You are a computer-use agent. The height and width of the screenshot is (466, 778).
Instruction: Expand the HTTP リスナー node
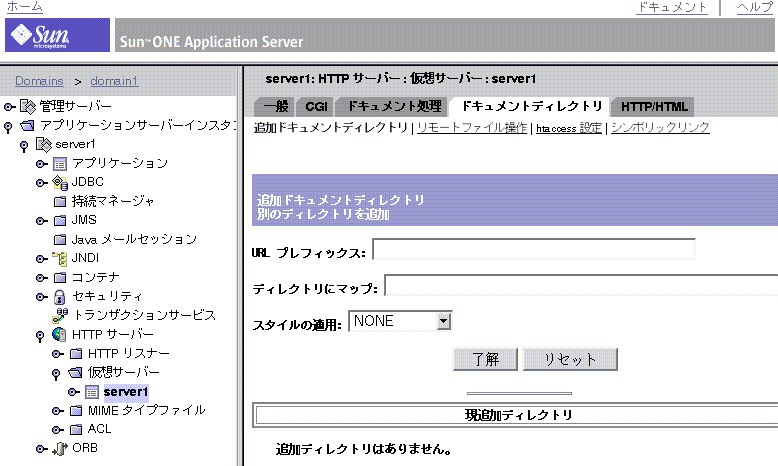point(57,354)
